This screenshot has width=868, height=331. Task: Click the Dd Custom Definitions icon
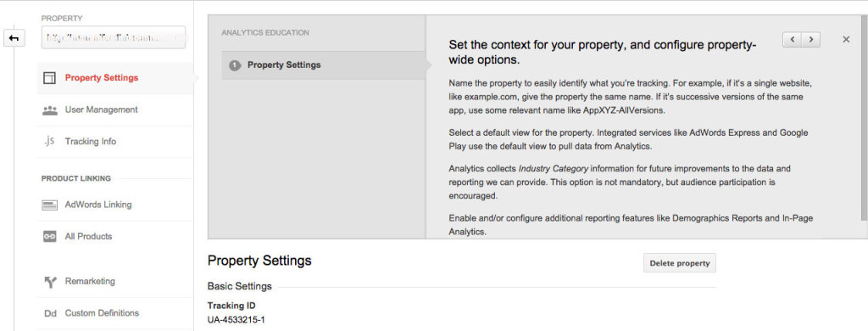click(x=50, y=313)
